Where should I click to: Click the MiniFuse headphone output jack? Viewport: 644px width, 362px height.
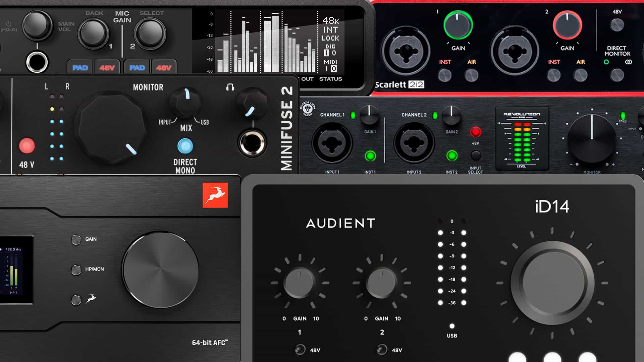click(252, 143)
